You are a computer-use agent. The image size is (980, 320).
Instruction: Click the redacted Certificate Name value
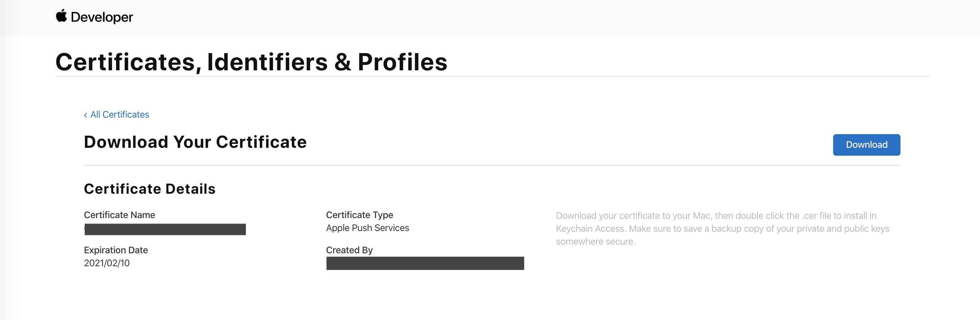[x=165, y=229]
